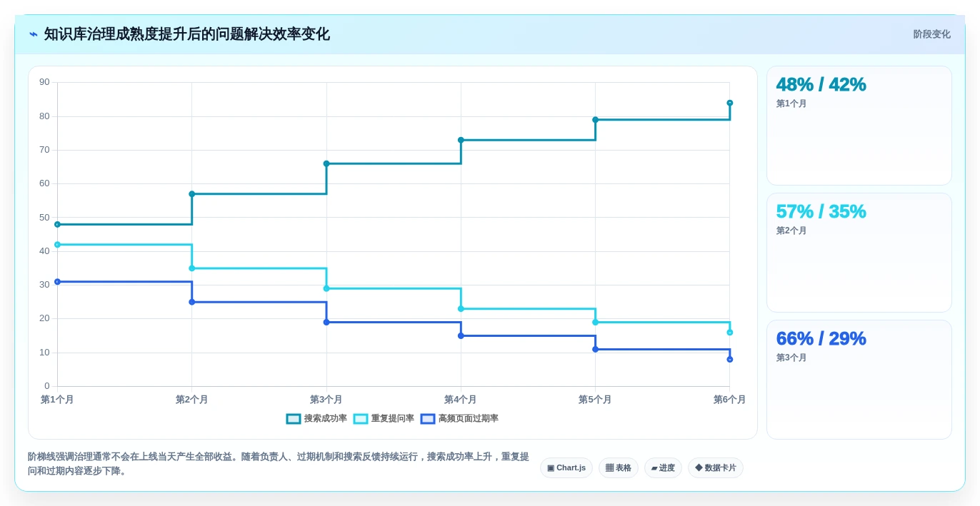Click the 重复提问率 point at 第4个月
The height and width of the screenshot is (506, 980).
461,309
